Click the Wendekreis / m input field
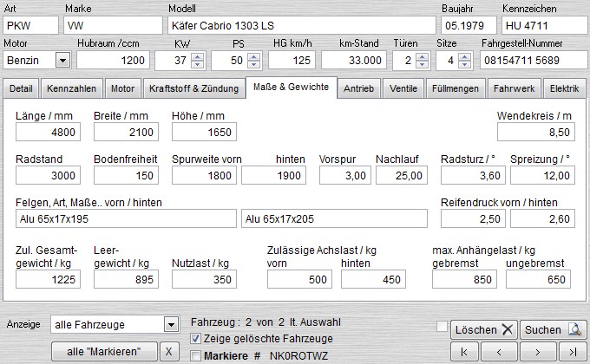Viewport: 590px width, 364px height. tap(535, 132)
